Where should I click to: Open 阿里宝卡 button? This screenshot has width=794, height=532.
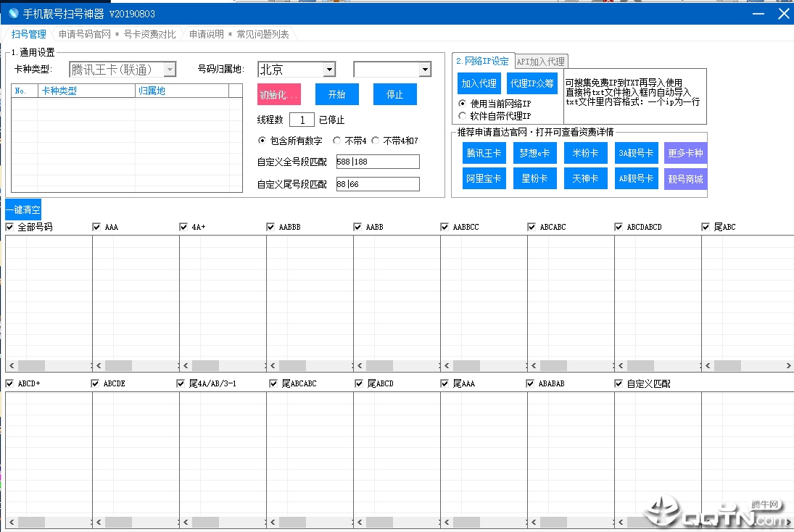484,179
